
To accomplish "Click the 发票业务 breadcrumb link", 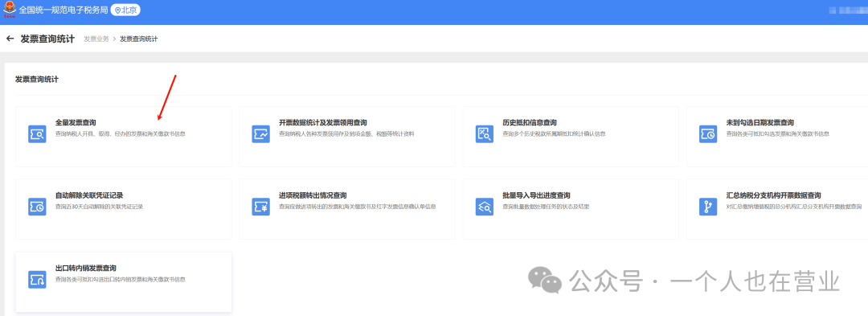I will (x=96, y=39).
